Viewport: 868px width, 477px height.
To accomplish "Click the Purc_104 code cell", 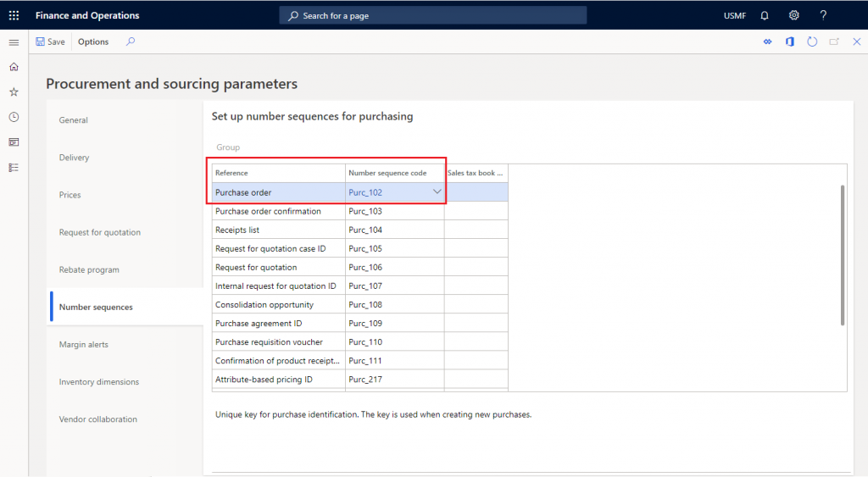I will [x=395, y=230].
